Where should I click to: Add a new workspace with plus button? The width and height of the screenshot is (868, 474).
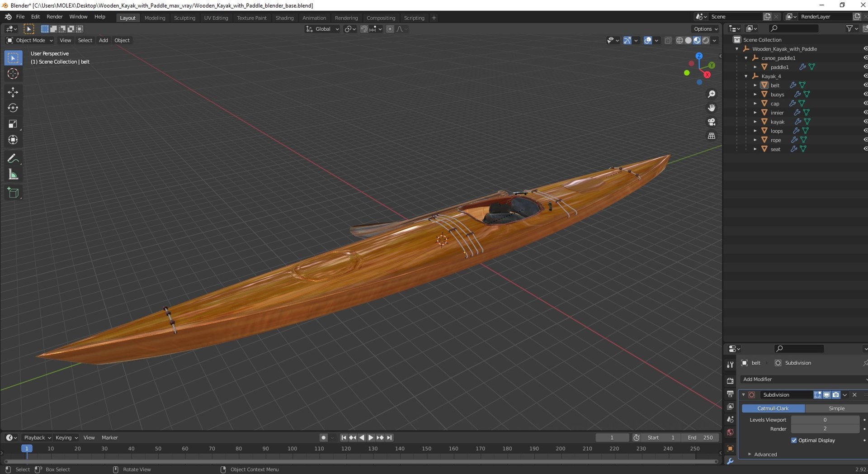434,18
